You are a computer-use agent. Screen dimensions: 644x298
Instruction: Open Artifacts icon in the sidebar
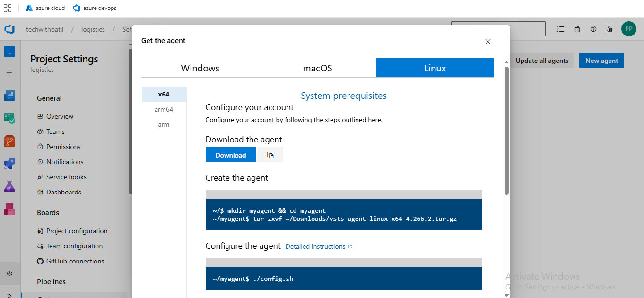(x=9, y=209)
